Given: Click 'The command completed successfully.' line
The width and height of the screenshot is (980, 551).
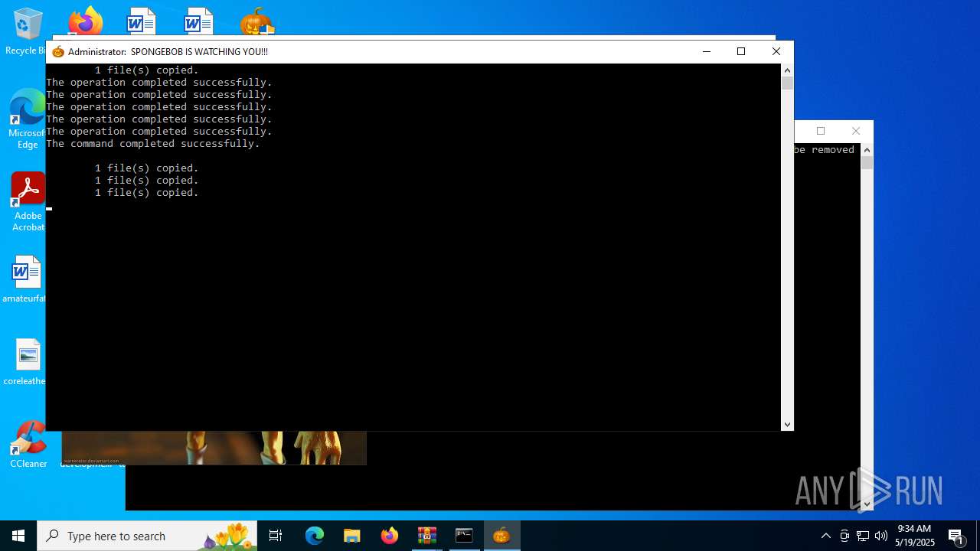Looking at the screenshot, I should 153,143.
